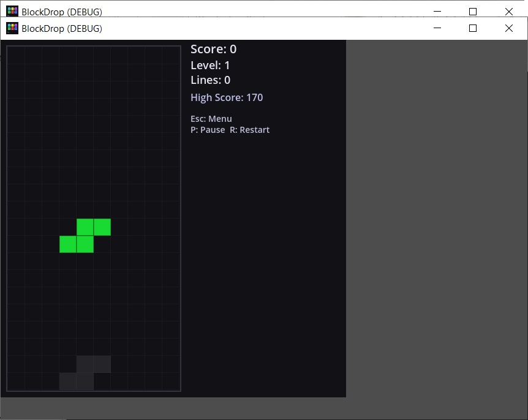Maximize the back BlockDrop window
528x420 pixels.
pyautogui.click(x=473, y=12)
